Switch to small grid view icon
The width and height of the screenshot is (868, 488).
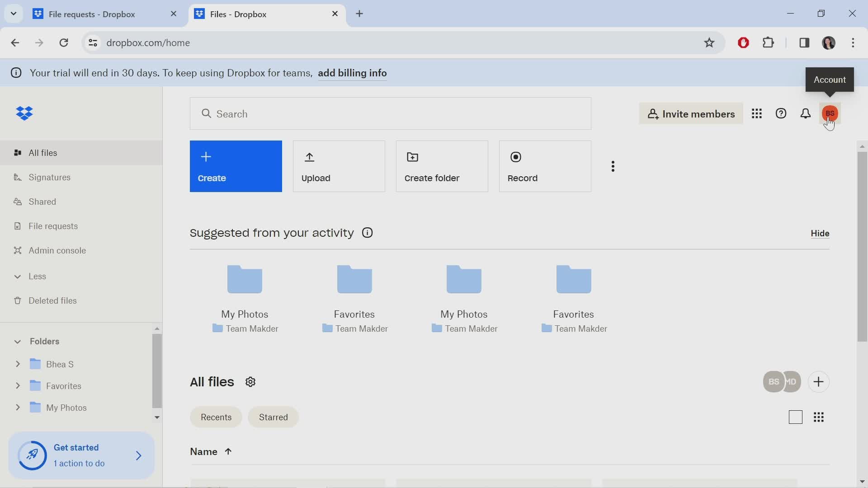pyautogui.click(x=818, y=417)
